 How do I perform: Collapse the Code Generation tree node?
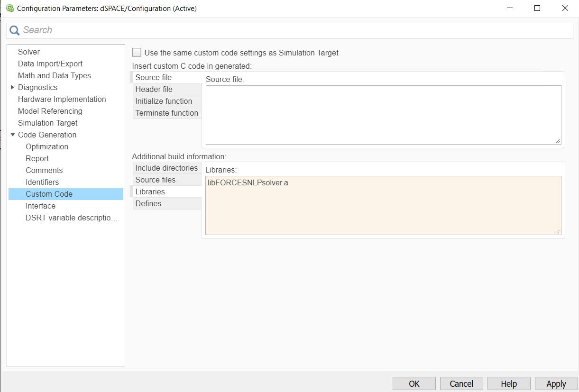click(x=12, y=135)
